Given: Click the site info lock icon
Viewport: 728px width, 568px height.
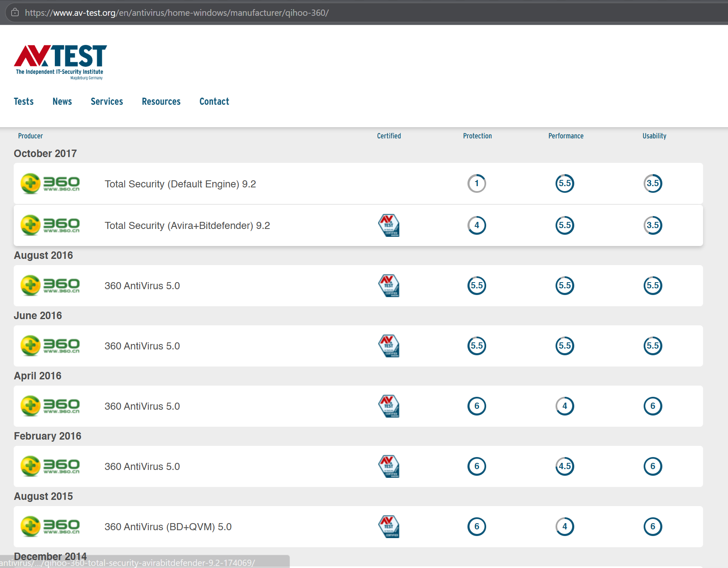Looking at the screenshot, I should pos(15,12).
